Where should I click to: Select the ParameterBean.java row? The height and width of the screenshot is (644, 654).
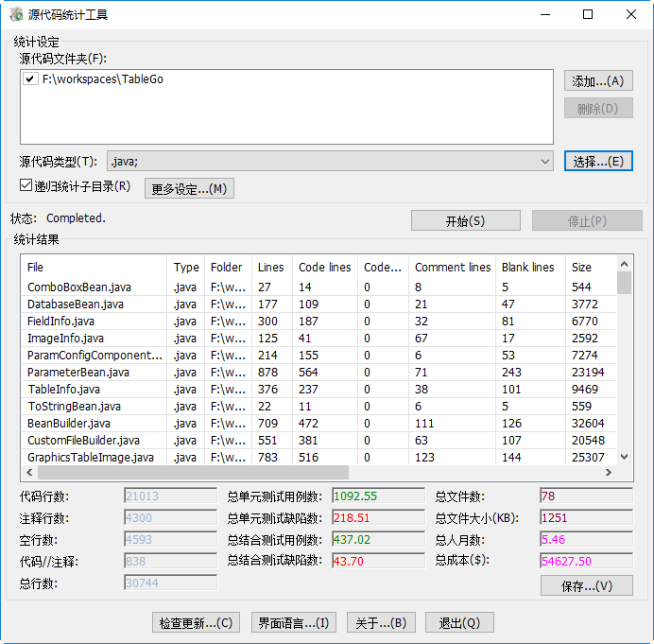coord(318,373)
